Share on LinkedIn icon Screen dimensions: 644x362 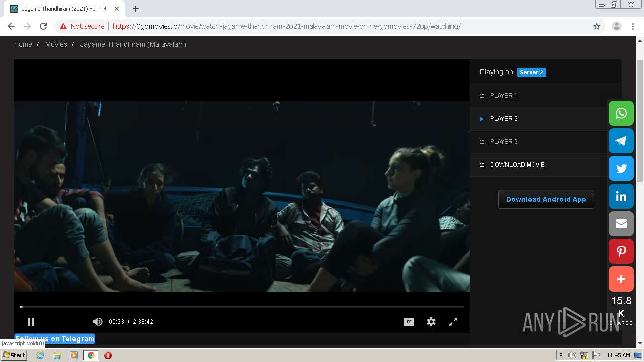click(x=621, y=196)
